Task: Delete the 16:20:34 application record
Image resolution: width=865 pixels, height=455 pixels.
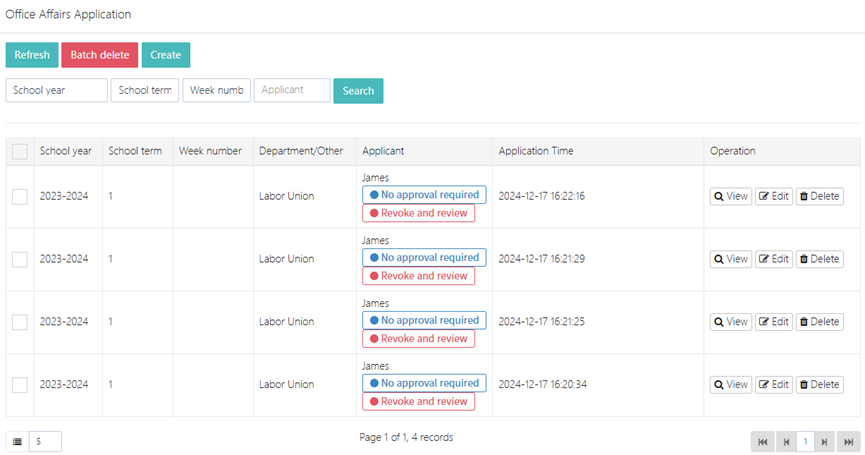Action: [819, 385]
